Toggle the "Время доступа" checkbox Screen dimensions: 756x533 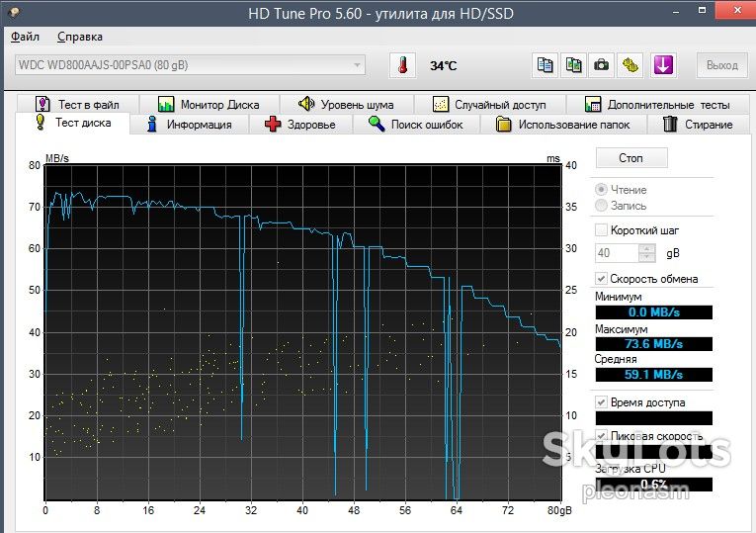pos(601,401)
